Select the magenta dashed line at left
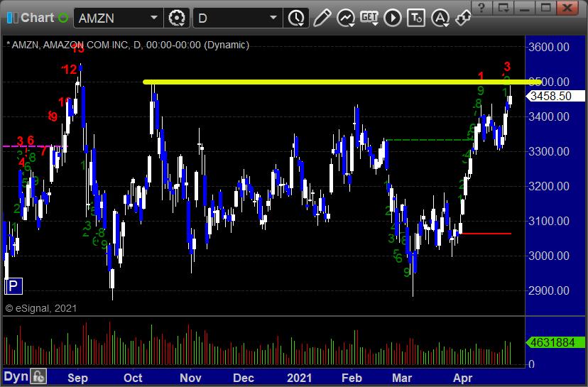Viewport: 588px width, 387px height. pos(36,146)
